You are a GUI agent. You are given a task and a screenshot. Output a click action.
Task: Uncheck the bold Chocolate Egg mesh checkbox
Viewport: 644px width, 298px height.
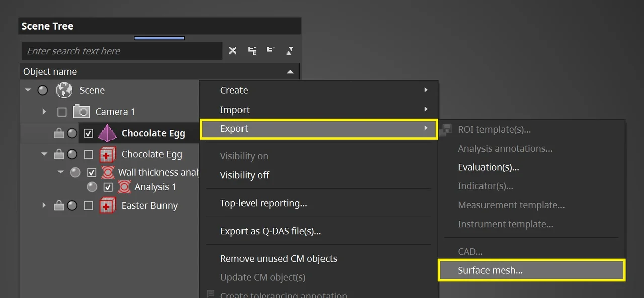click(x=89, y=133)
